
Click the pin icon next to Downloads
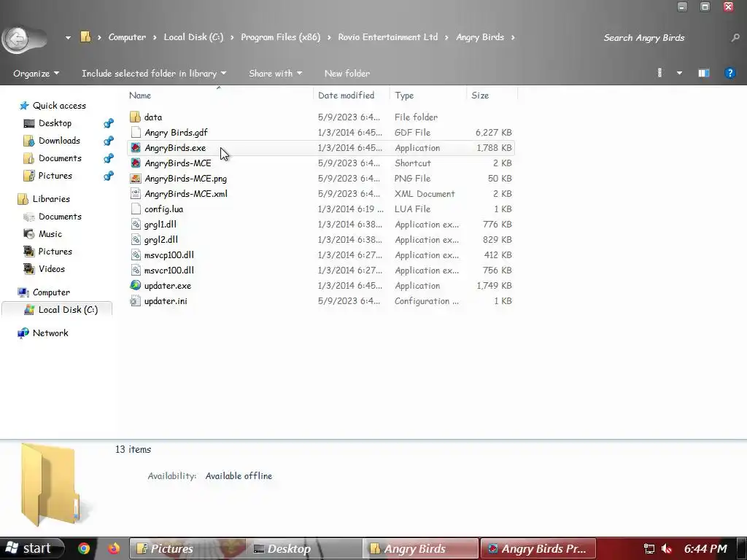[x=109, y=141]
